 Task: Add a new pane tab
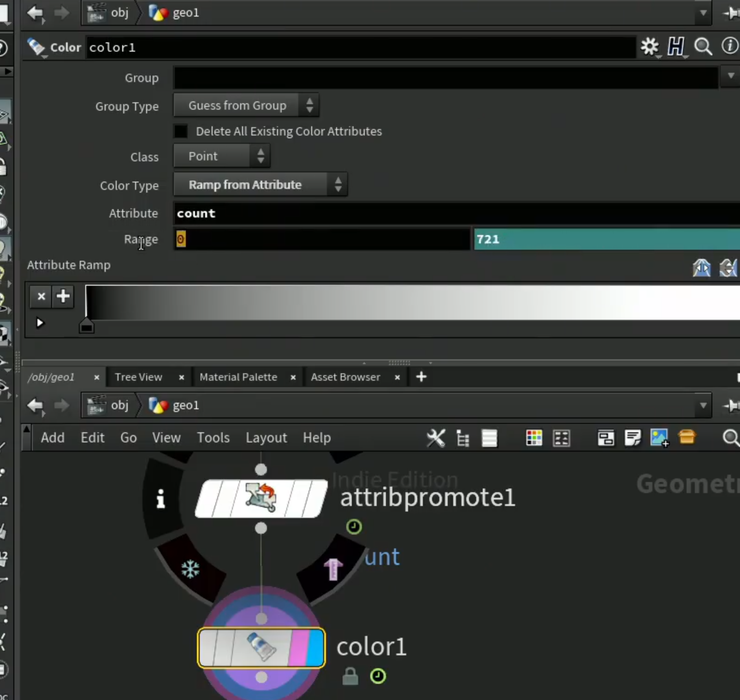pyautogui.click(x=421, y=377)
